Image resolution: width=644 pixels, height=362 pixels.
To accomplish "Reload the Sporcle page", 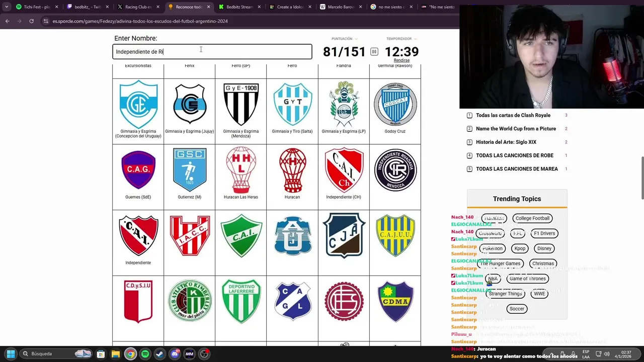I will pyautogui.click(x=31, y=21).
